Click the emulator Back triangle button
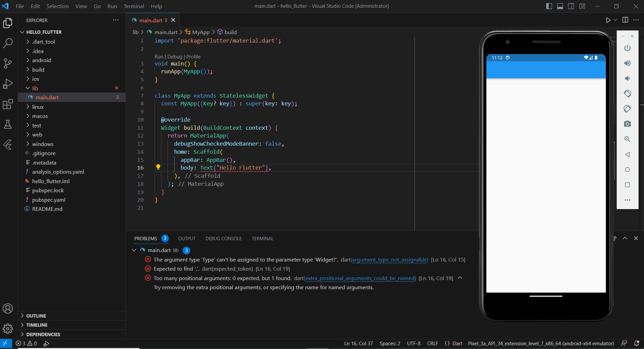 tap(627, 154)
